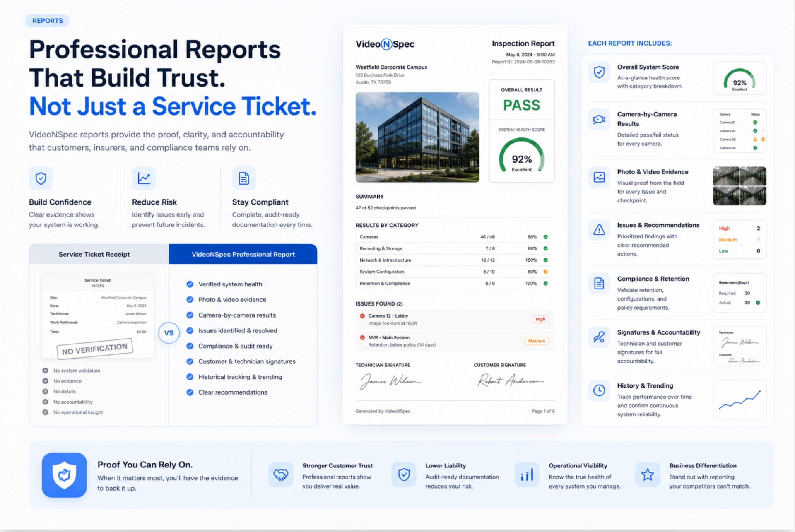Screen dimensions: 795x532
Task: Click the checkmark beside Verified system health
Action: [x=190, y=284]
